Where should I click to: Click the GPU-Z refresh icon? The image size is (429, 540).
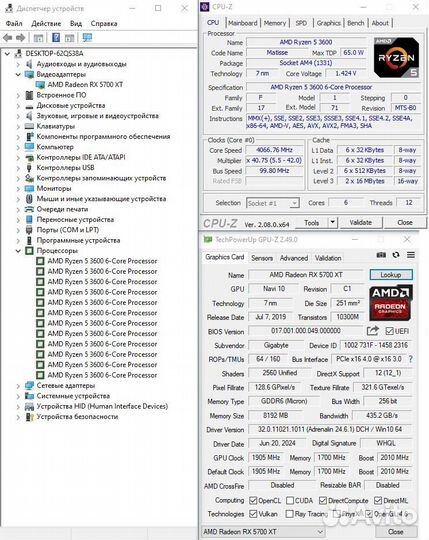click(396, 255)
